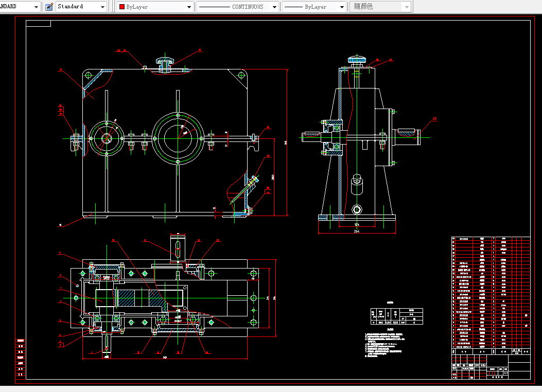542x392 pixels.
Task: Click the dimension style manager icon
Action: [x=49, y=7]
